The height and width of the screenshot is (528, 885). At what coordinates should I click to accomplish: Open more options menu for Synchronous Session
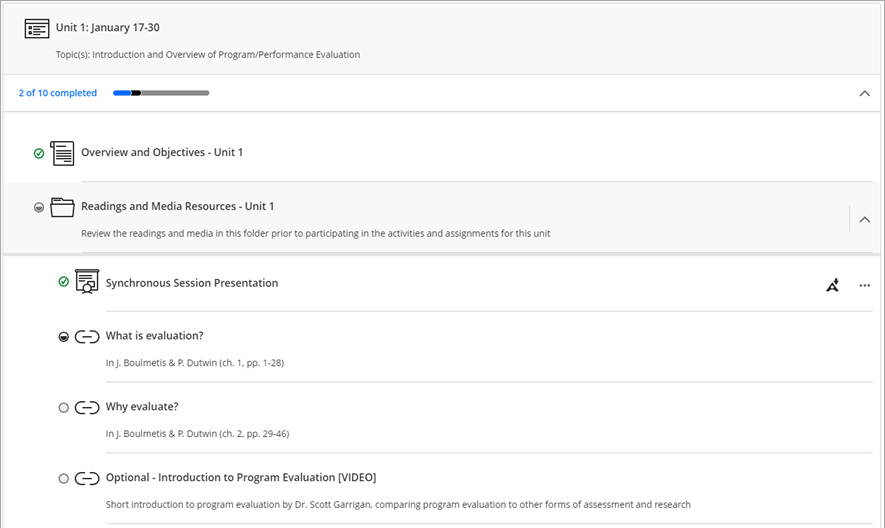[x=865, y=285]
